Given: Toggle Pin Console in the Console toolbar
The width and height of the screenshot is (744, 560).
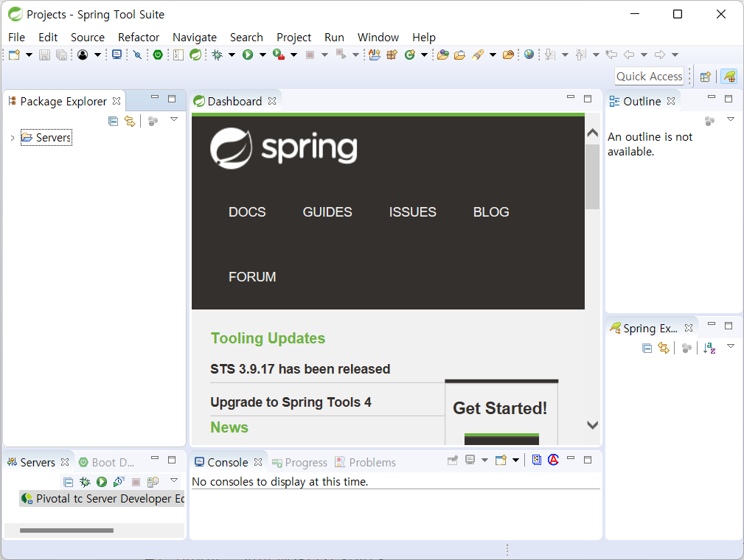Looking at the screenshot, I should (453, 460).
